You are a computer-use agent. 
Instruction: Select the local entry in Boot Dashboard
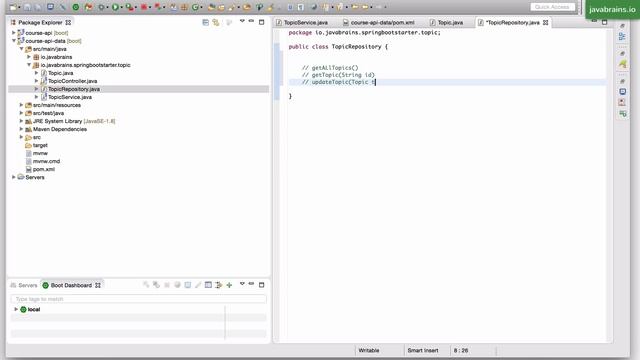coord(34,309)
